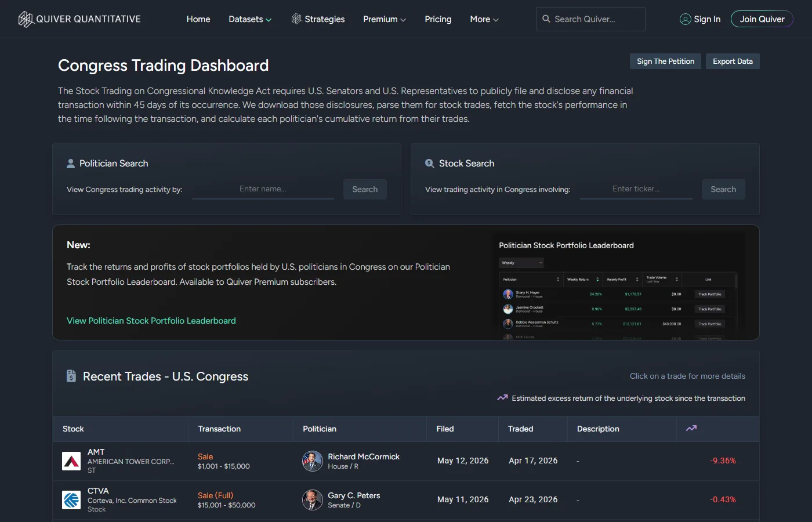
Task: Click the AMT ticker symbol
Action: [x=96, y=452]
